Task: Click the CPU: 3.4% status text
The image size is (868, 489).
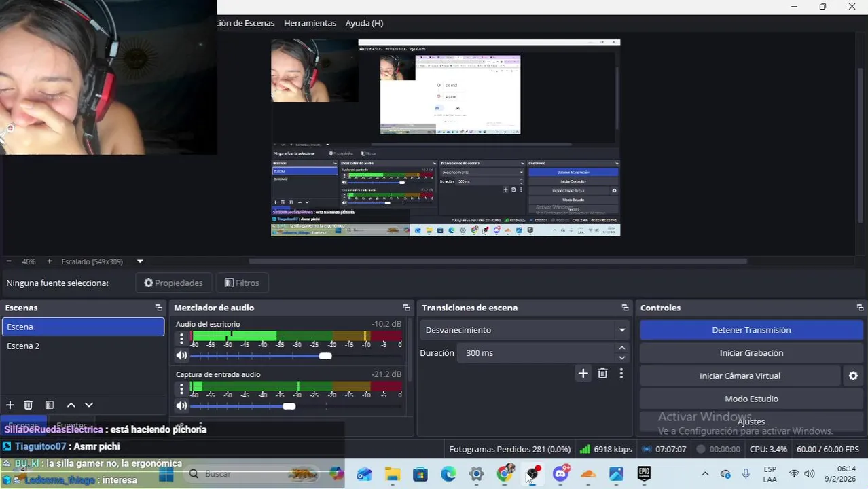Action: pos(768,449)
